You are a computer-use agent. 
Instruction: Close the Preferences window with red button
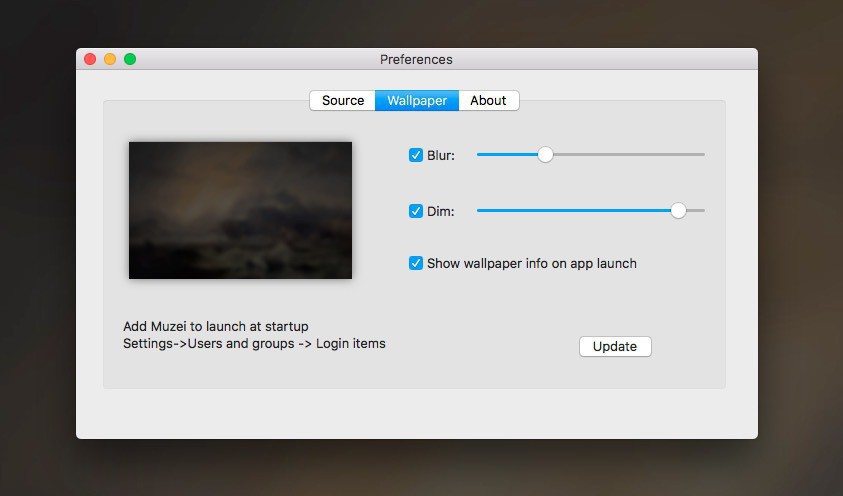90,59
